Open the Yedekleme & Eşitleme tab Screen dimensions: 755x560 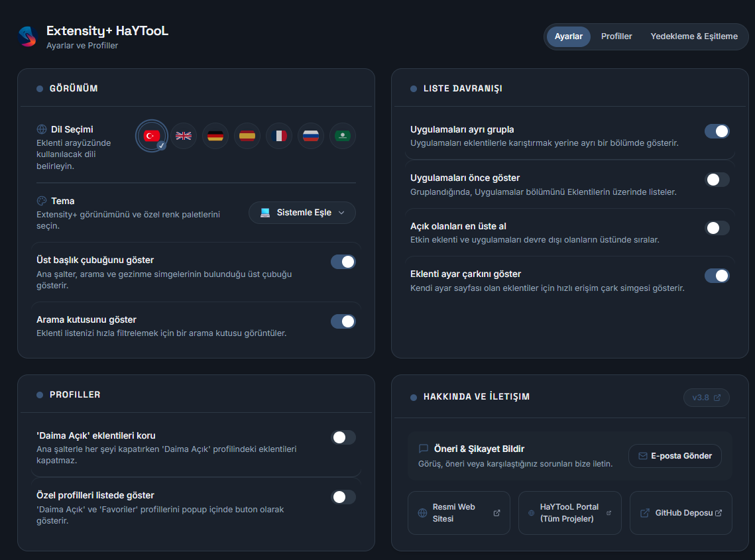[694, 36]
